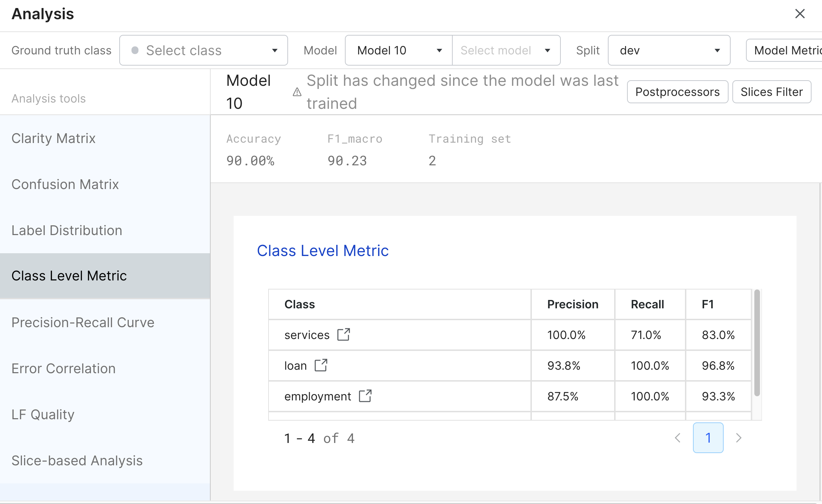Screen dimensions: 822x504
Task: Select Error Correlation analysis tool
Action: (x=105, y=368)
